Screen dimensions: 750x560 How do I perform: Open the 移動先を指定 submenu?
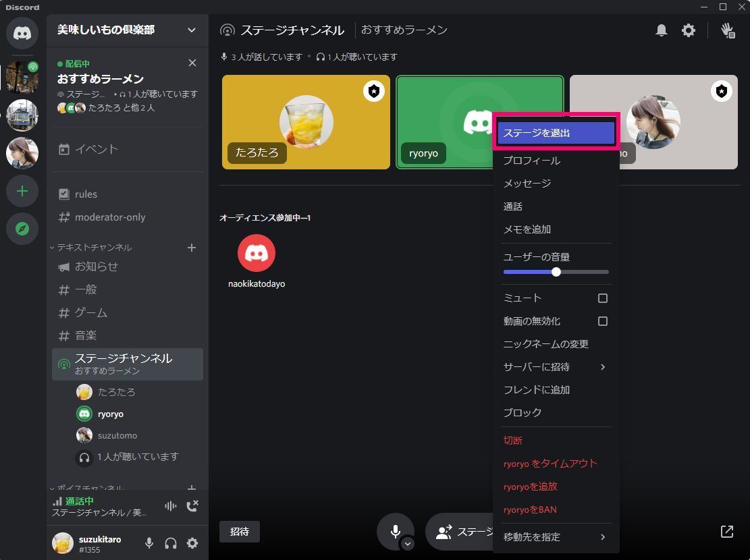[x=556, y=536]
